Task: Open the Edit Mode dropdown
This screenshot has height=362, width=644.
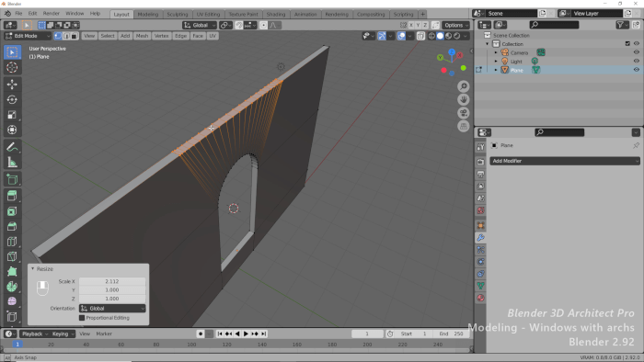Action: 28,36
